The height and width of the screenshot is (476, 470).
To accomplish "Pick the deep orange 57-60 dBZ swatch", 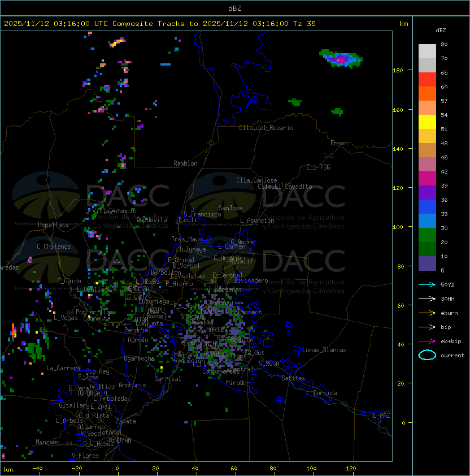I will (x=427, y=93).
